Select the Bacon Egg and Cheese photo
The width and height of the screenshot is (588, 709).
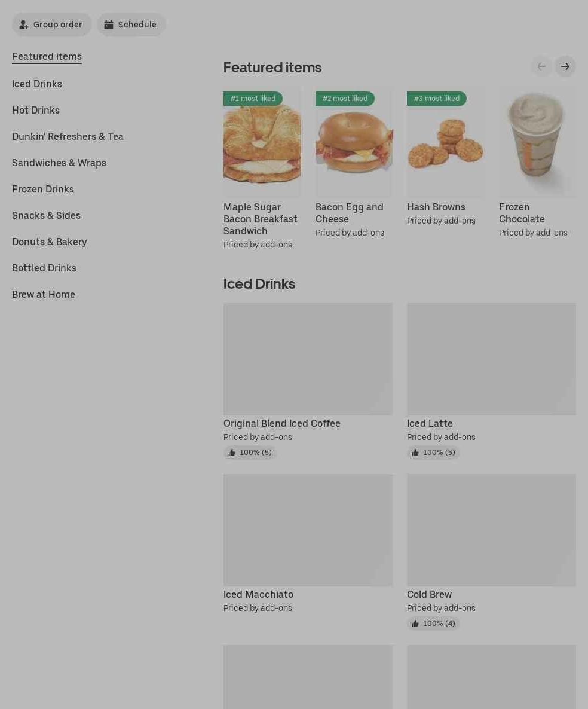(x=354, y=142)
